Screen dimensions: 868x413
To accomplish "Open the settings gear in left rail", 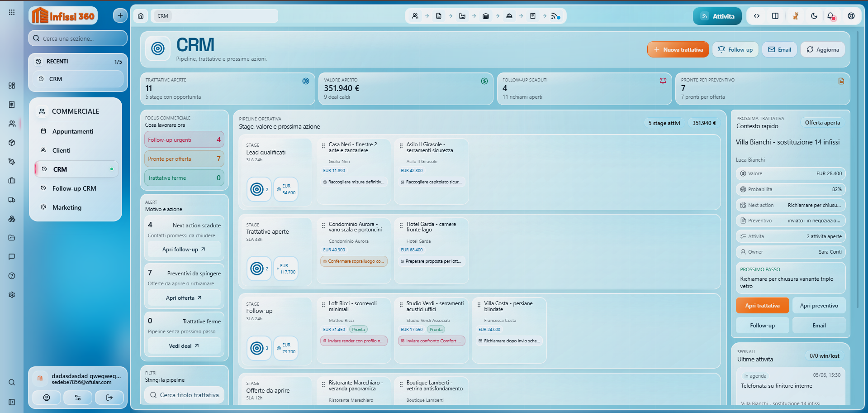I will (x=12, y=295).
